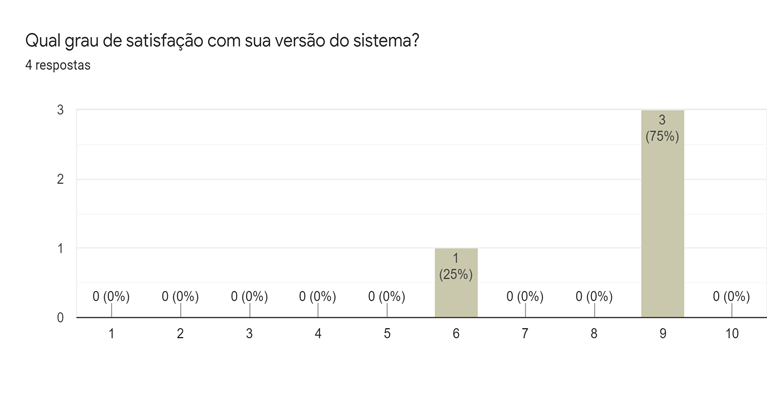
Task: Click y-axis label 3 at the top
Action: coord(61,110)
